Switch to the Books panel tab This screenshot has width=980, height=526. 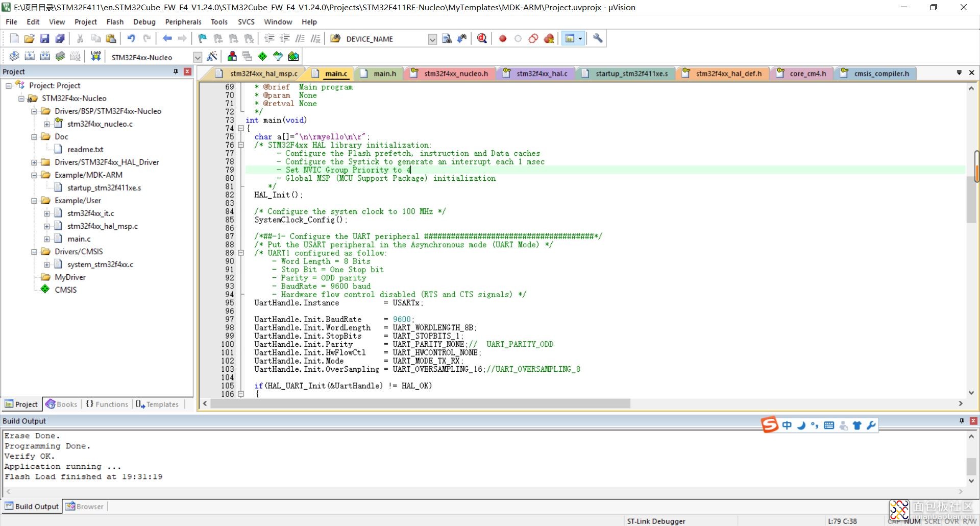(x=61, y=404)
